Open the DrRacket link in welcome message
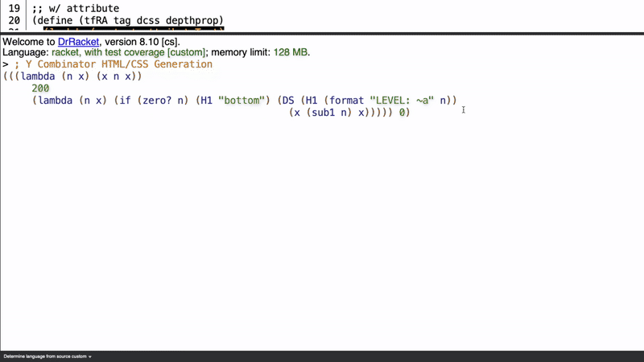The width and height of the screenshot is (644, 362). pos(78,42)
